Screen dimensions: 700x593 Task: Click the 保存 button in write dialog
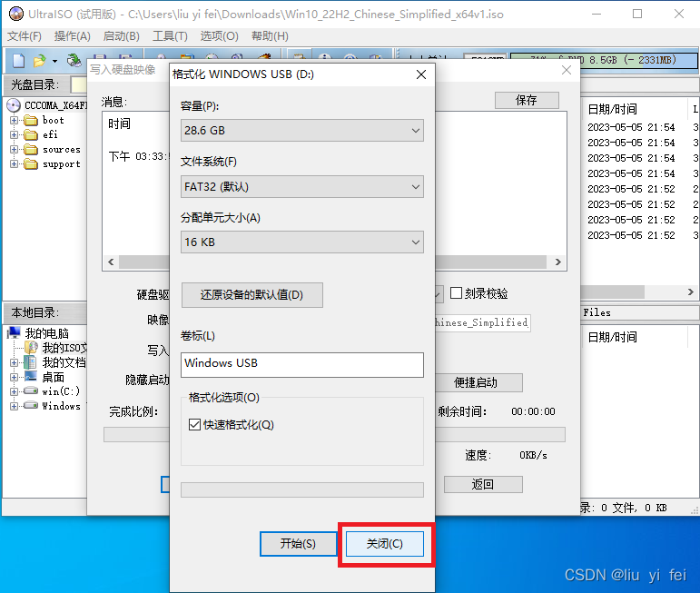(527, 100)
